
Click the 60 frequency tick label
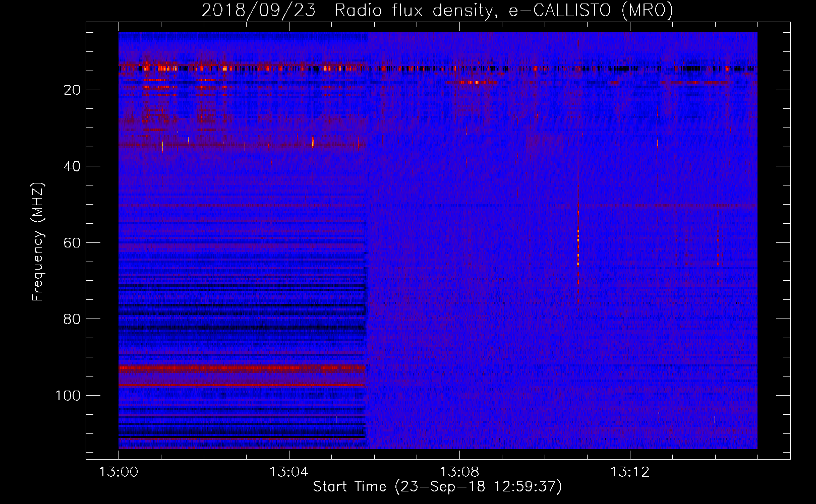72,243
